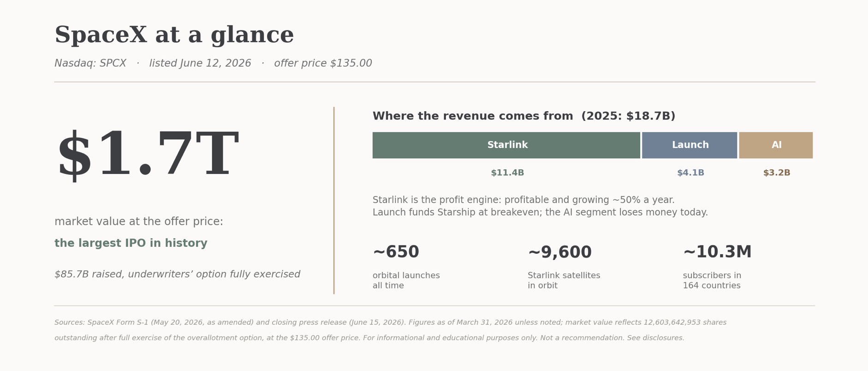Click the 'subscribers in 164 countries' caption

coord(712,281)
